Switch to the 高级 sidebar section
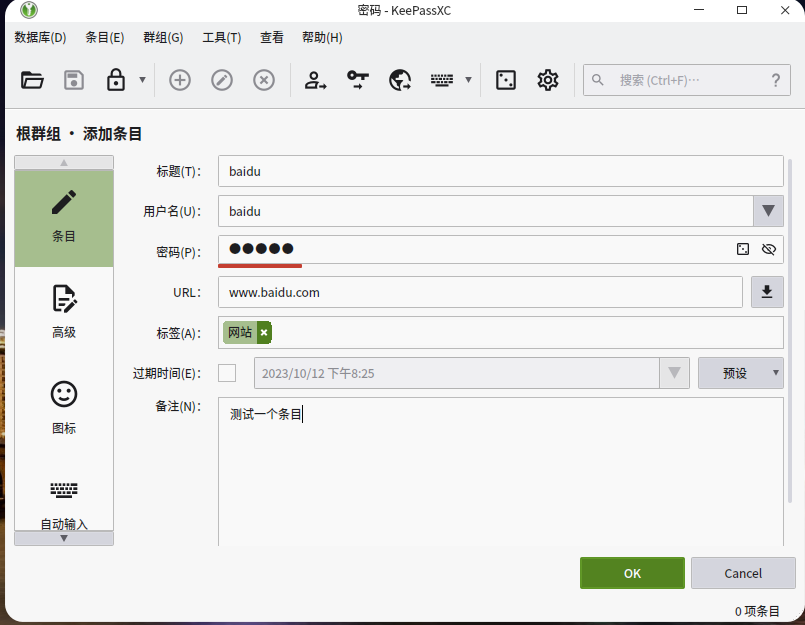This screenshot has height=625, width=805. point(63,311)
